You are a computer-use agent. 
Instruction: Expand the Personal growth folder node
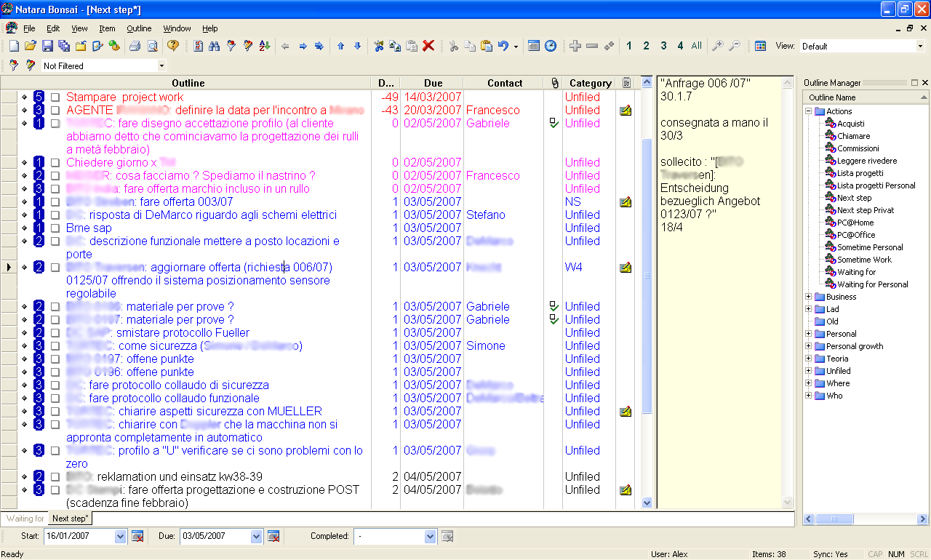[x=808, y=346]
